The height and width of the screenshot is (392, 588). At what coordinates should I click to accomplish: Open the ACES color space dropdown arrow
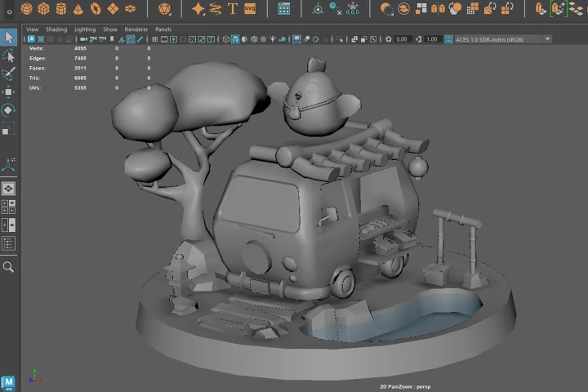point(547,39)
